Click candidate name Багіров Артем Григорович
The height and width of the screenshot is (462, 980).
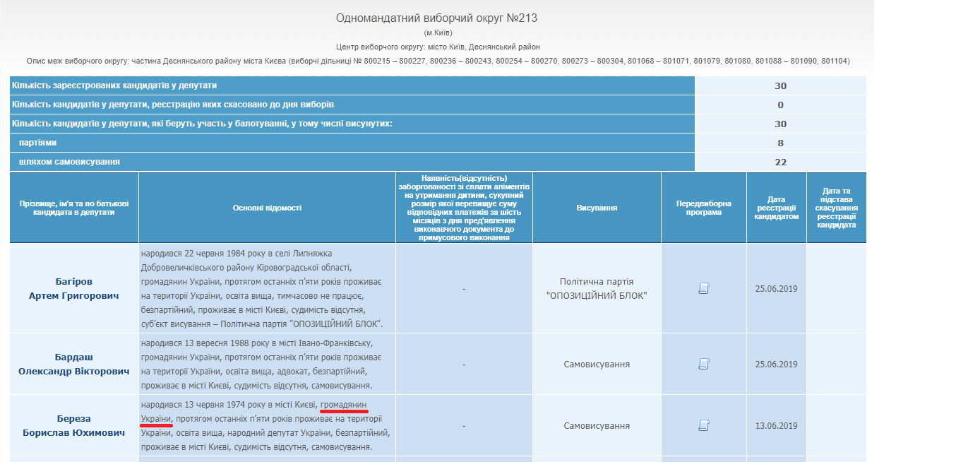click(x=74, y=288)
